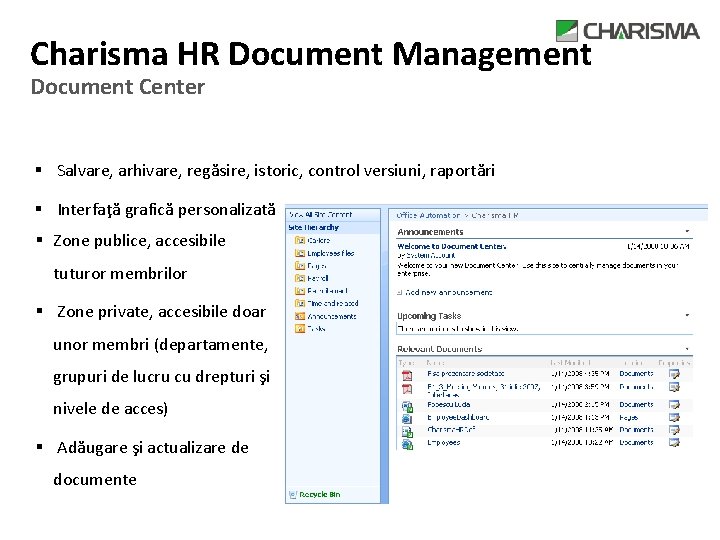Click the small icon before Add new announcement

point(399,292)
